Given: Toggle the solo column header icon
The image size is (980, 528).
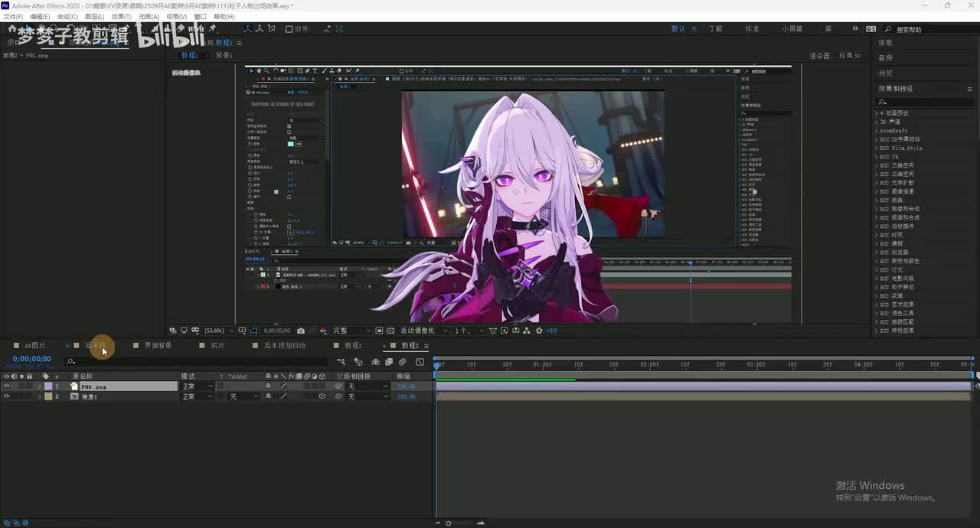Looking at the screenshot, I should click(x=21, y=376).
